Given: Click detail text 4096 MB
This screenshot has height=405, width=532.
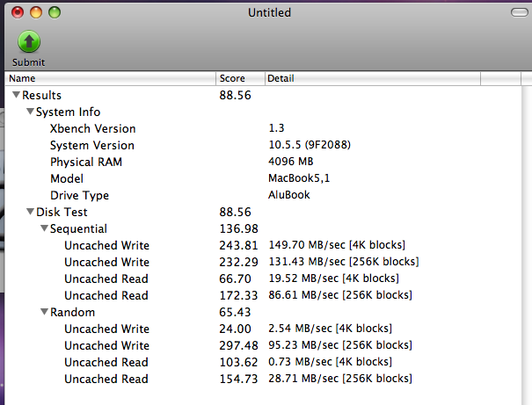Looking at the screenshot, I should click(291, 162).
